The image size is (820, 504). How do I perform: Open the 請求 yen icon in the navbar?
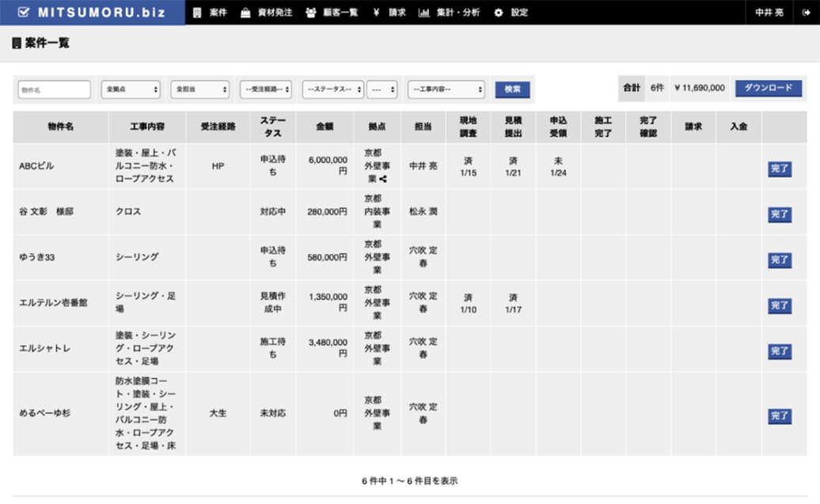(x=375, y=12)
